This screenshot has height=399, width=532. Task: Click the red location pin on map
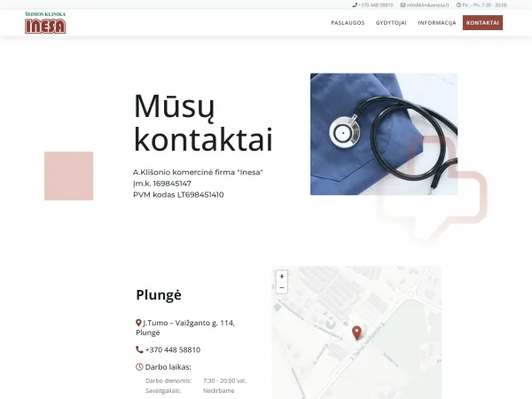pyautogui.click(x=356, y=332)
